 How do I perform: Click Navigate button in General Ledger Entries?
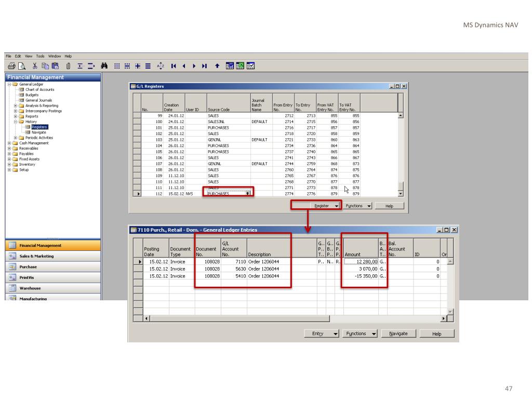point(398,334)
